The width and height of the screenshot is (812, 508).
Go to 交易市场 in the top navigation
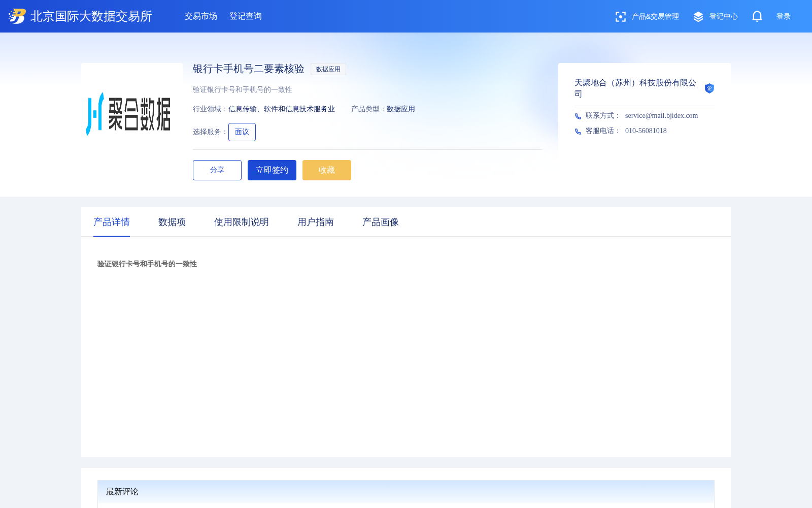point(201,16)
